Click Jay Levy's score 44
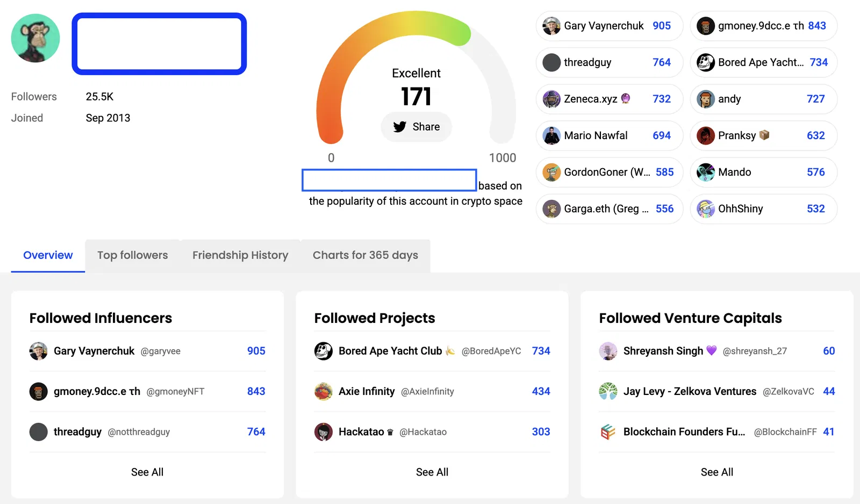The image size is (860, 504). 829,391
